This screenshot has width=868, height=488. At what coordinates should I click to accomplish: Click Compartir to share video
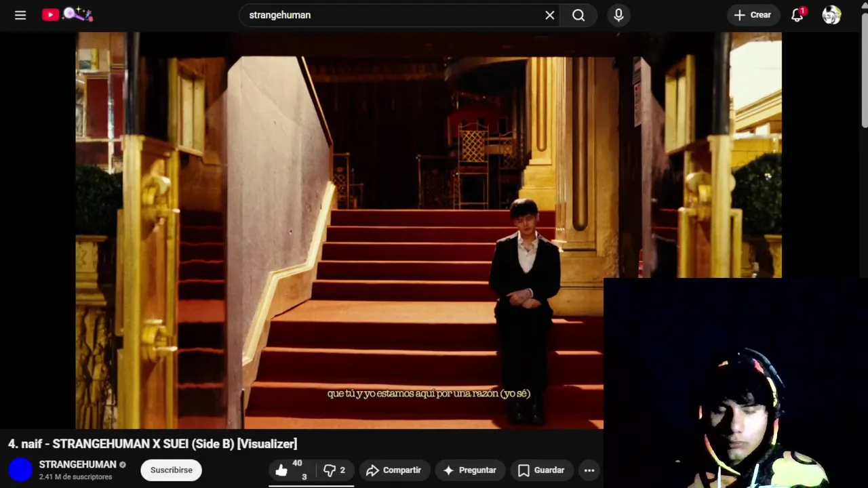[x=394, y=470]
